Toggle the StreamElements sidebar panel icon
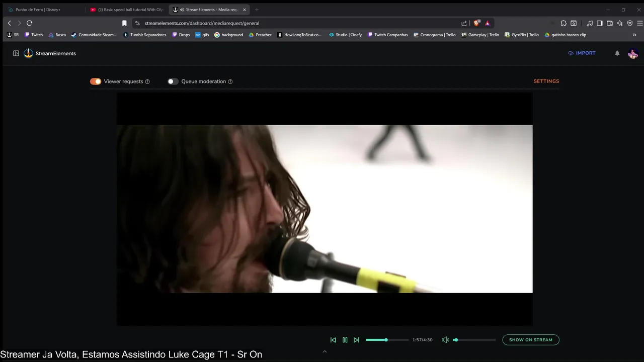Image resolution: width=644 pixels, height=362 pixels. point(16,53)
